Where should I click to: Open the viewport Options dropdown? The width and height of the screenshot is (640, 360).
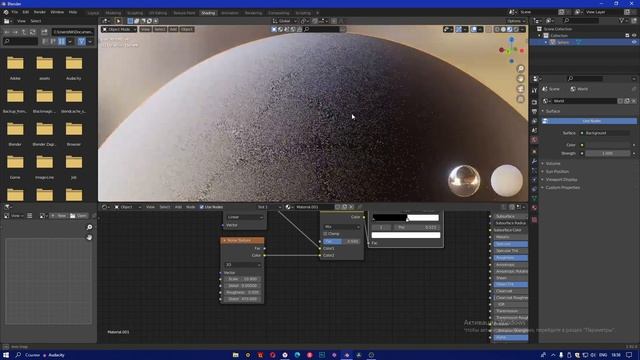(516, 21)
